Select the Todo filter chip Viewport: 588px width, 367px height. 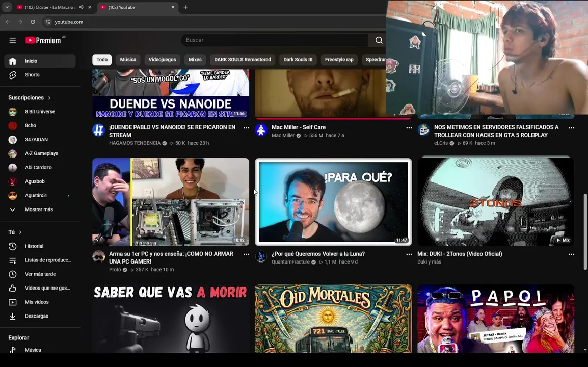(102, 59)
